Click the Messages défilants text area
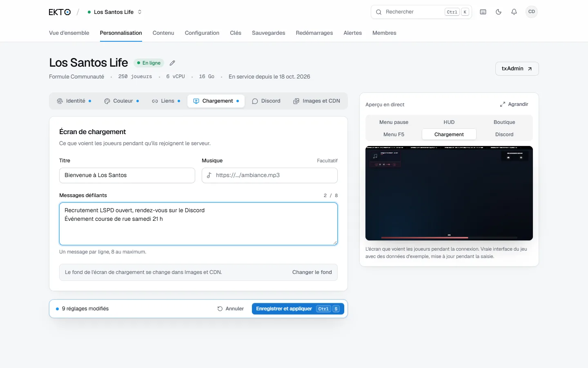The image size is (588, 368). [198, 224]
